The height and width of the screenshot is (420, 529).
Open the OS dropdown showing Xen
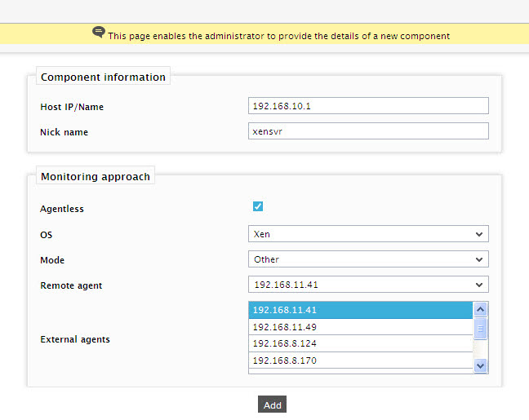point(368,234)
